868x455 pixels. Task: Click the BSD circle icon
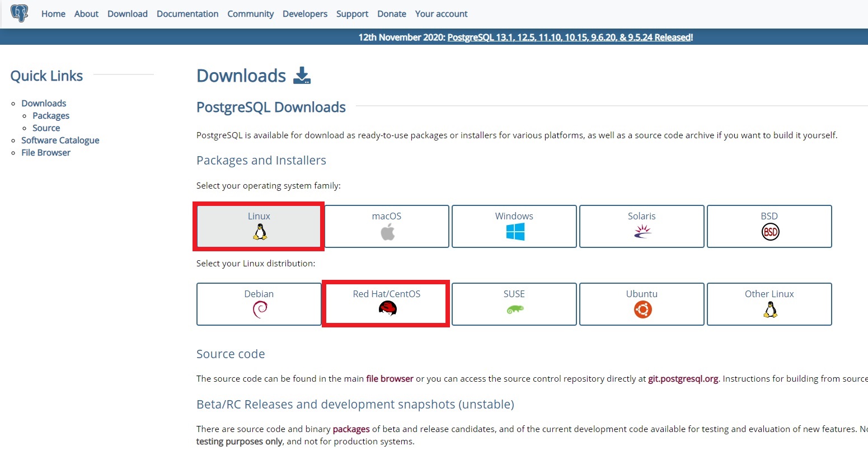(x=770, y=232)
